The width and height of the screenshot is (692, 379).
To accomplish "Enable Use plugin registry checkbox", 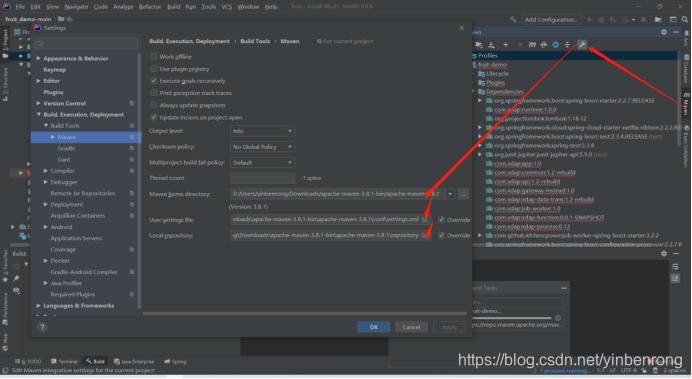I will (x=154, y=69).
